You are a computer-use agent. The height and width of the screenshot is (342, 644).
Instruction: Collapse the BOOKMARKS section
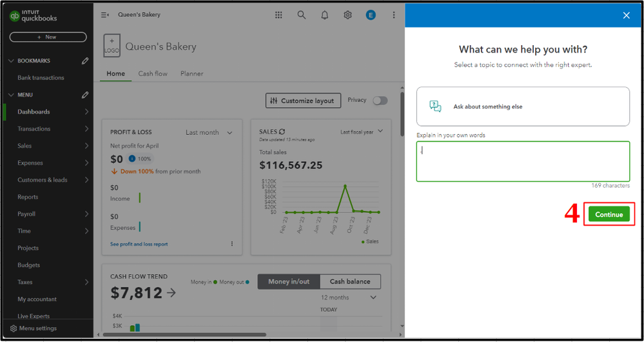(11, 61)
